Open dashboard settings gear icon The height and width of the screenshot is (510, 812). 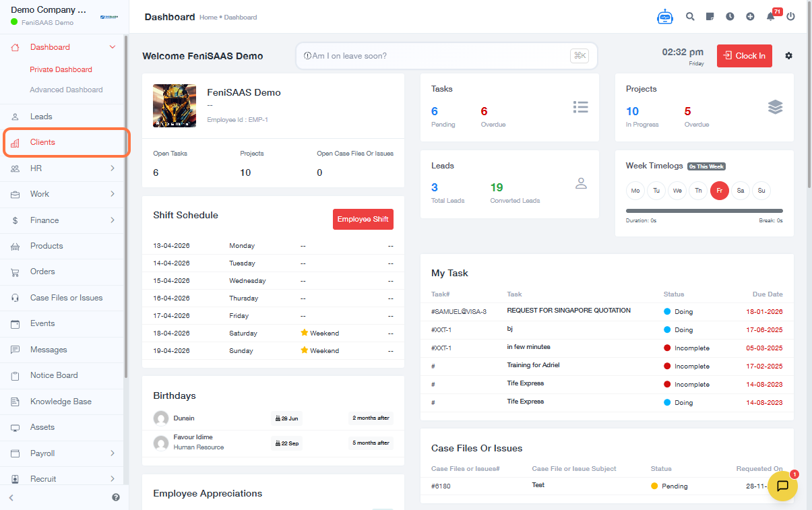point(788,56)
